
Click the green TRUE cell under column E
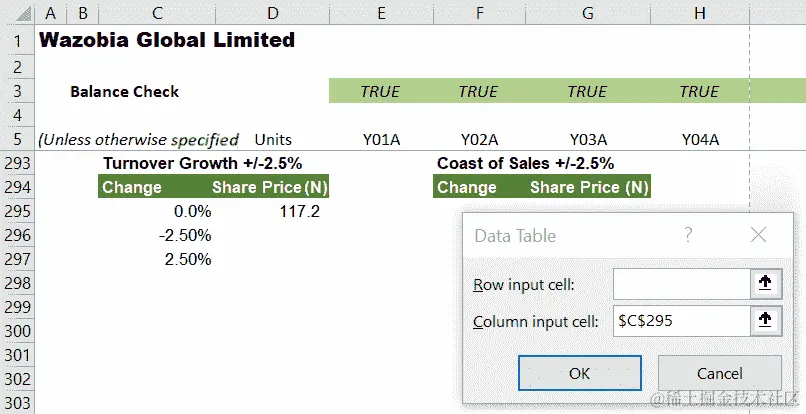(380, 91)
